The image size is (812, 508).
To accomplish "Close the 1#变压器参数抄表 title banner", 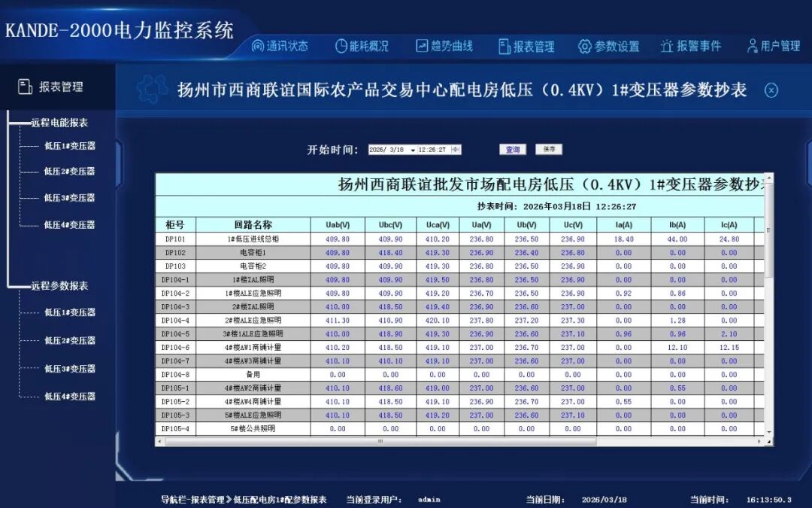I will pos(771,90).
